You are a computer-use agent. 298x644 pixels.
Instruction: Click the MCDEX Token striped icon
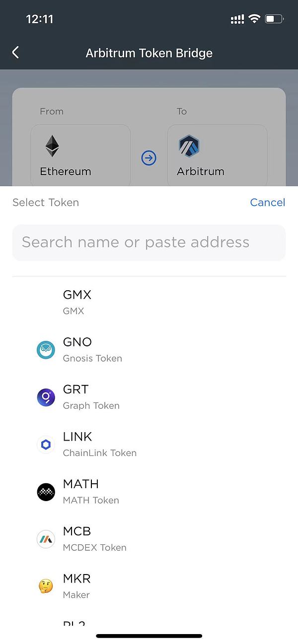point(46,539)
